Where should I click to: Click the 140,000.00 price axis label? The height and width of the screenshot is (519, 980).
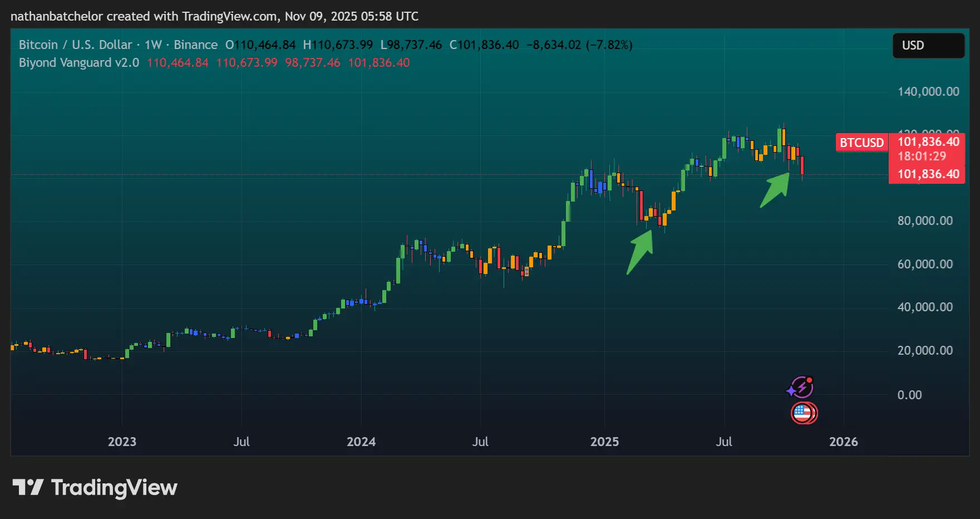click(x=928, y=92)
